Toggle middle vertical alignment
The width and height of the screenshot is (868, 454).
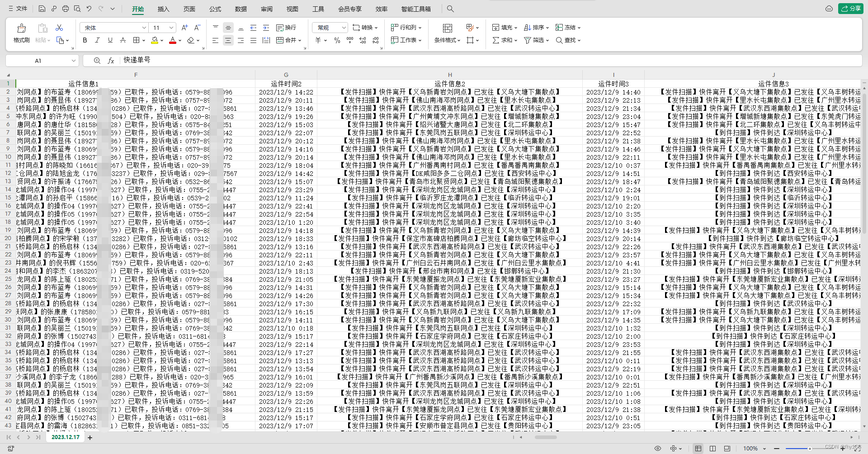(x=228, y=28)
